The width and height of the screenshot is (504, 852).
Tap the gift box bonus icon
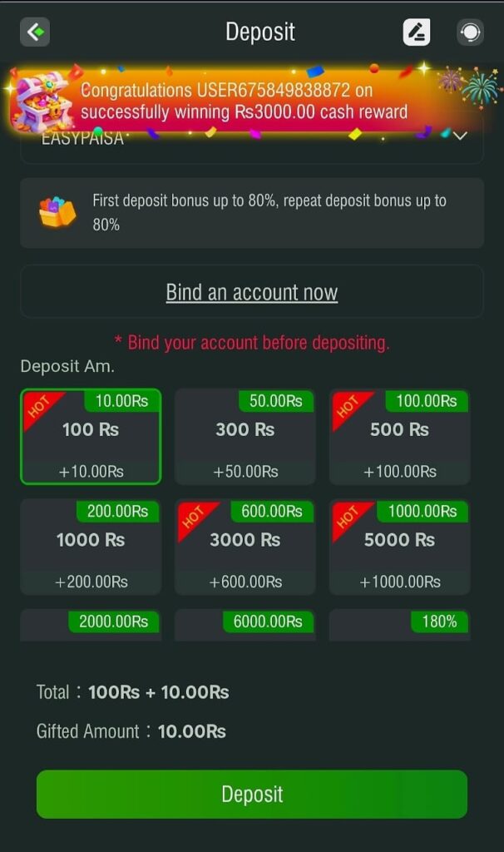pyautogui.click(x=57, y=213)
